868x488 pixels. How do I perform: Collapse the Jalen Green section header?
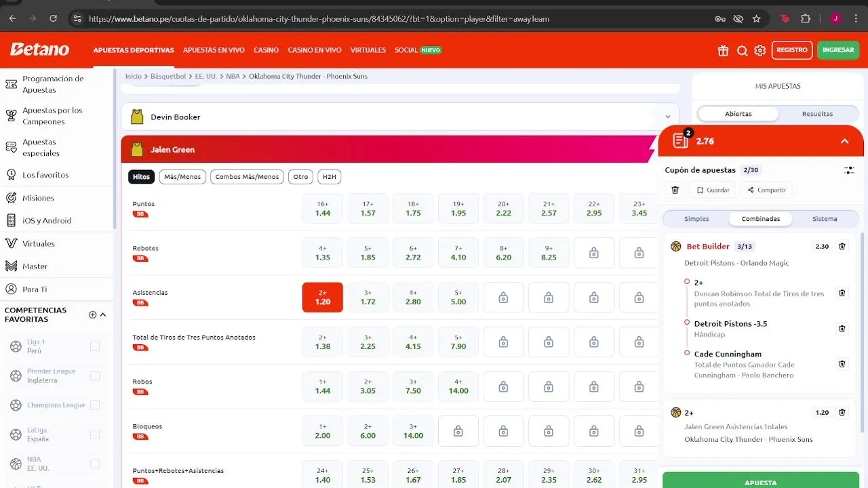click(390, 149)
